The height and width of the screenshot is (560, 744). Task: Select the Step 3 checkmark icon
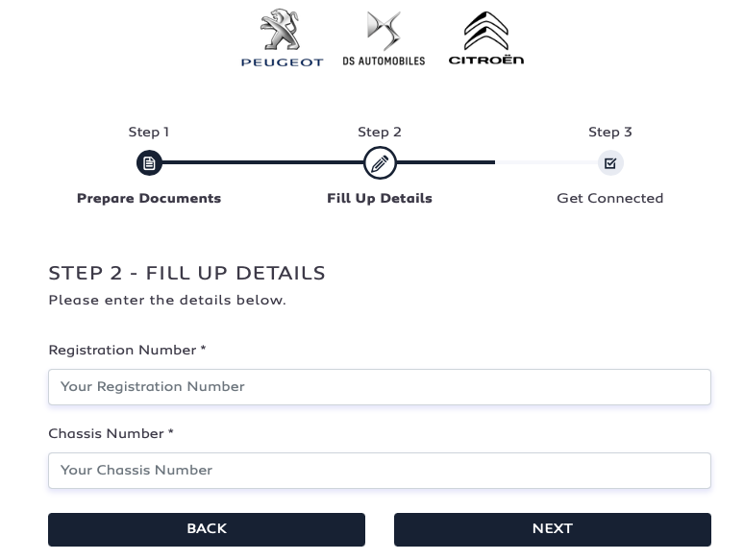(610, 163)
